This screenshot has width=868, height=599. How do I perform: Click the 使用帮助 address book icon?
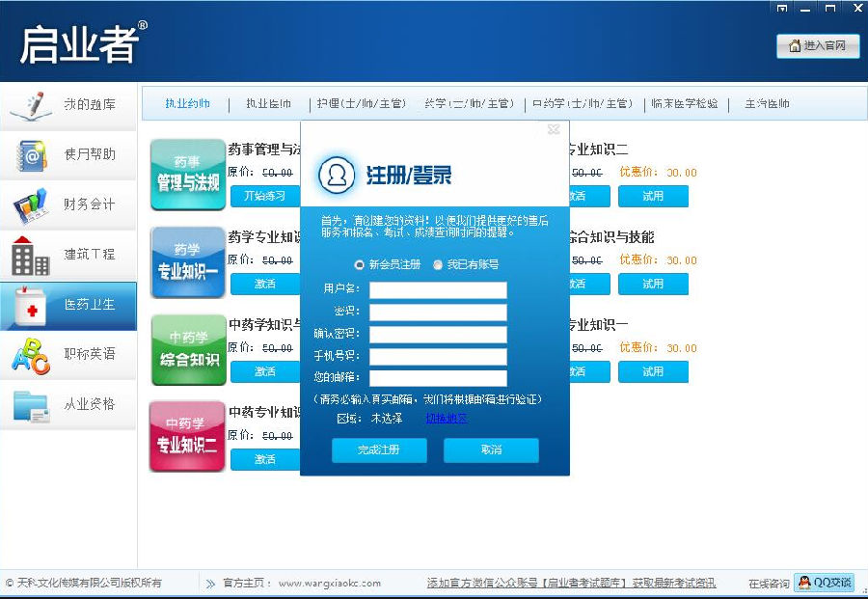(31, 155)
